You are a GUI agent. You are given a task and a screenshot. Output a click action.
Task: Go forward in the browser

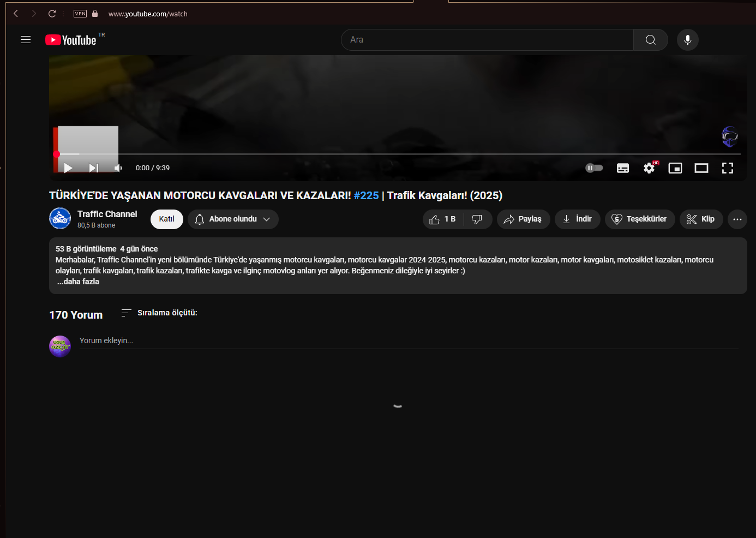coord(34,14)
